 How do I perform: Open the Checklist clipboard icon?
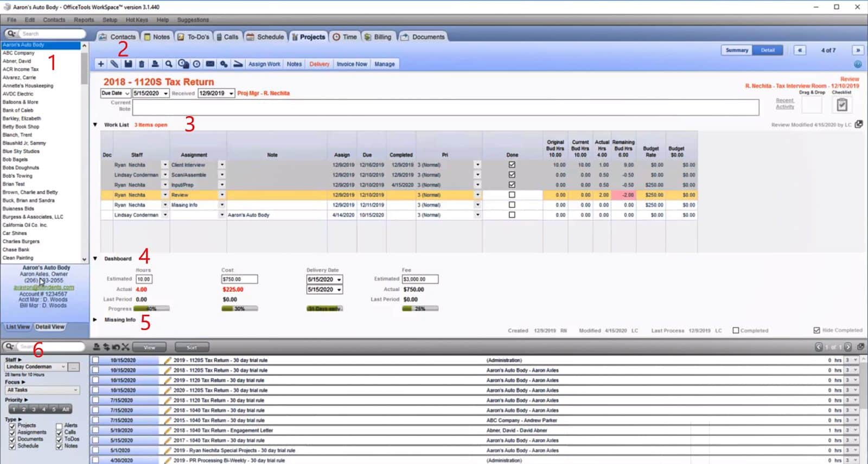[841, 105]
